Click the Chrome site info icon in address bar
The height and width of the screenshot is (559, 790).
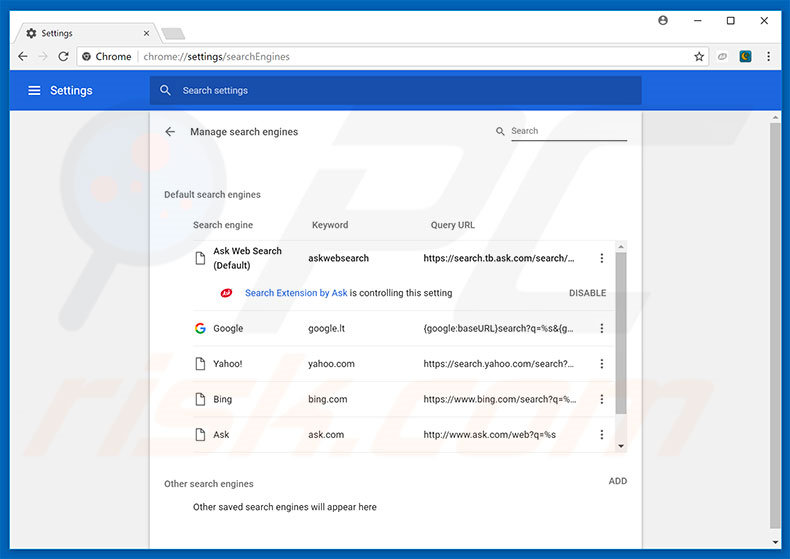click(x=87, y=56)
